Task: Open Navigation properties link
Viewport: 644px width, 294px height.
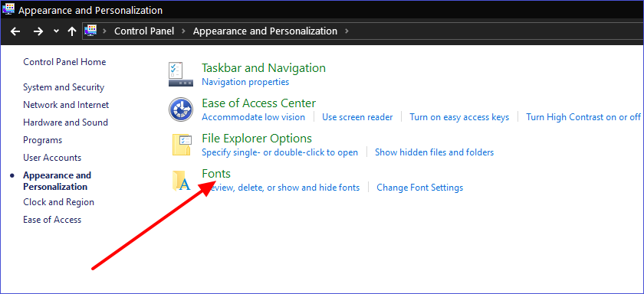Action: coord(245,82)
